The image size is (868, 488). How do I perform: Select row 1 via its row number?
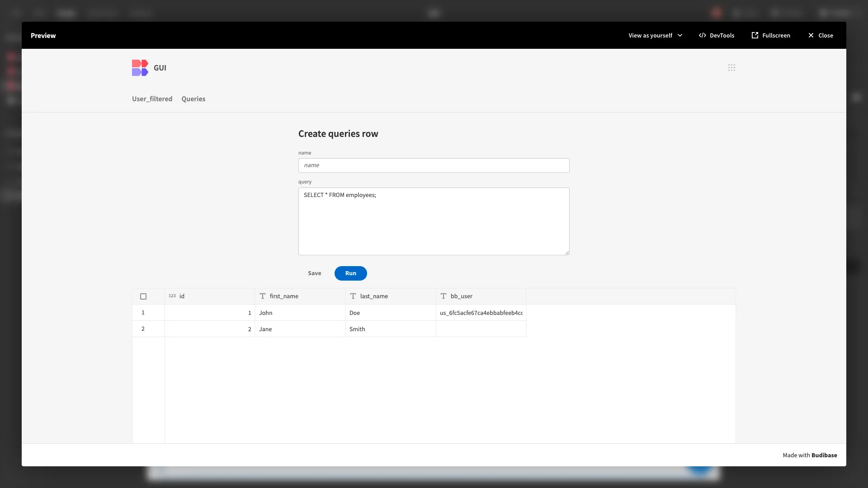143,313
